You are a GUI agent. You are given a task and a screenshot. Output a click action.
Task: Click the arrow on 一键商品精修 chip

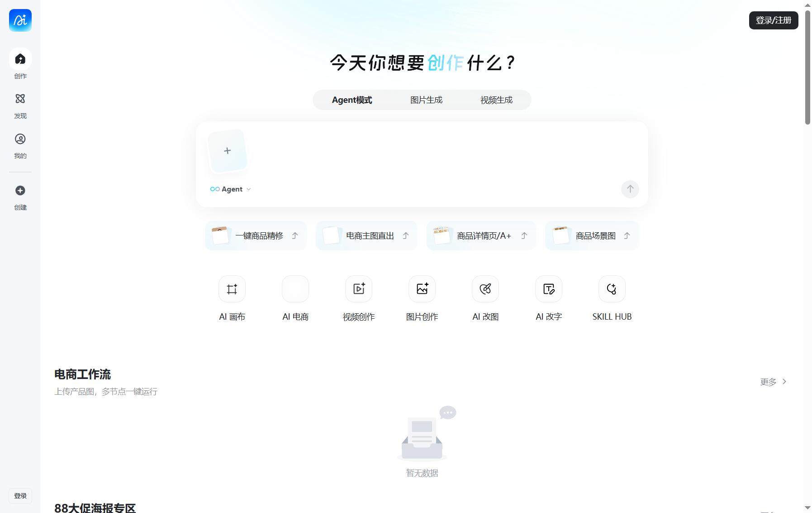(295, 235)
